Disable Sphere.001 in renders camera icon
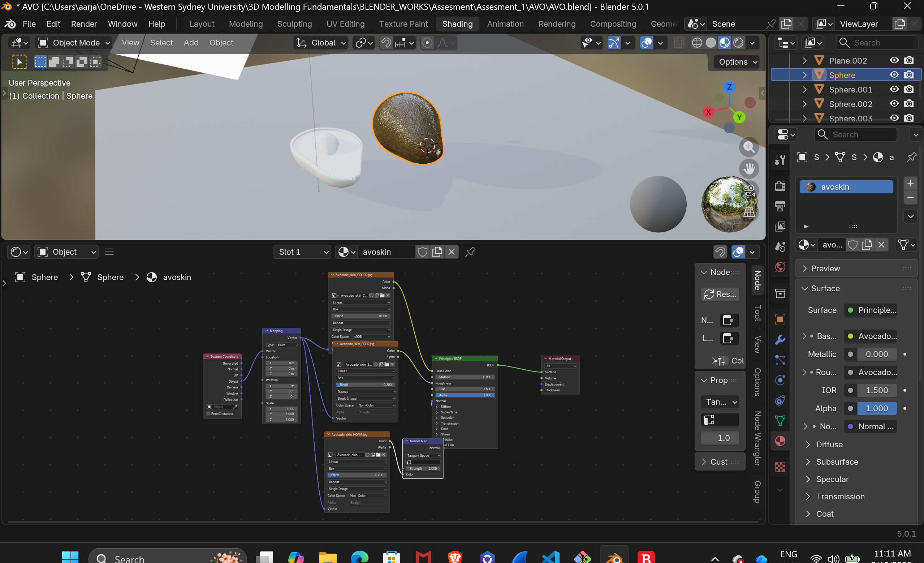The width and height of the screenshot is (924, 563). pos(908,89)
